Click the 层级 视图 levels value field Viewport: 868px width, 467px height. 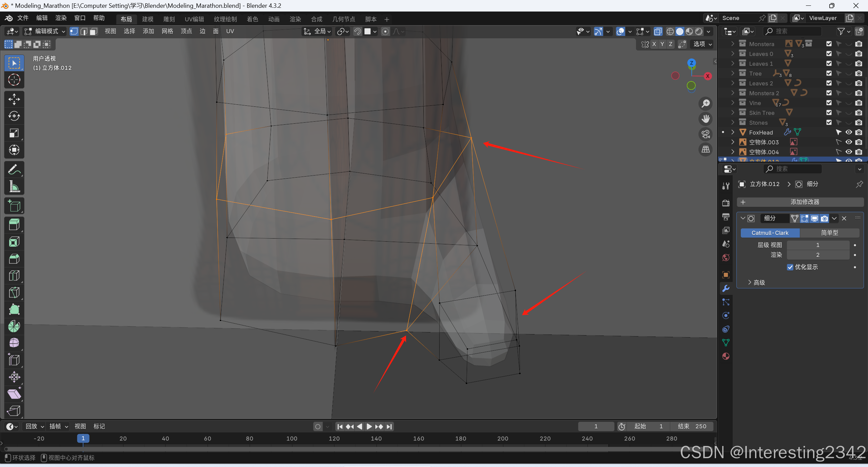click(x=817, y=245)
